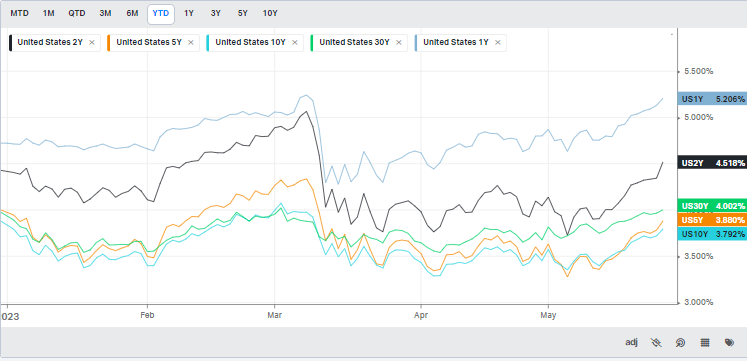Click the United States 1Y legend chip
This screenshot has width=747, height=361.
461,42
